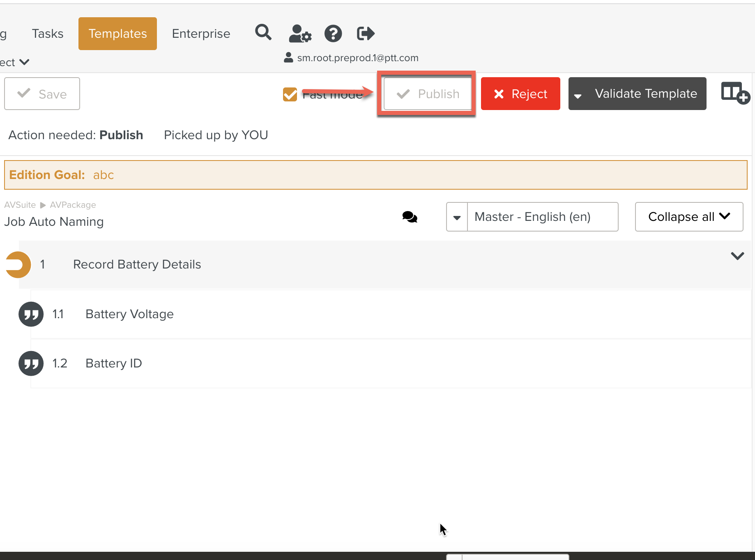
Task: Open the Collapse all dropdown
Action: [x=689, y=217]
